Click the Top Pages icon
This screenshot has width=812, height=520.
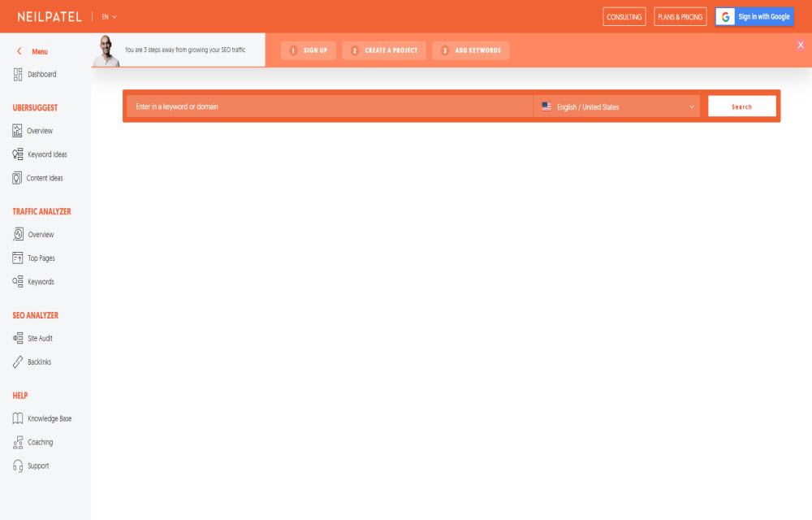coord(18,258)
